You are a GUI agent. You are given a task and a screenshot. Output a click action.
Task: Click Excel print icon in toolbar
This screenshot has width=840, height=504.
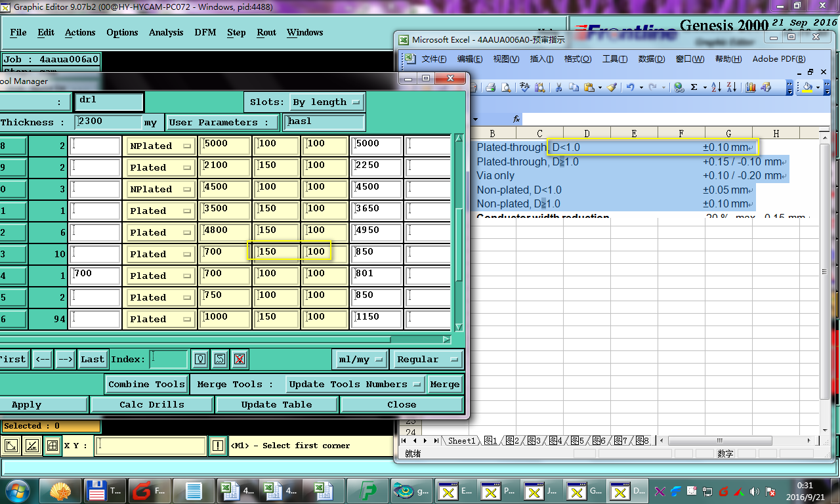point(490,87)
